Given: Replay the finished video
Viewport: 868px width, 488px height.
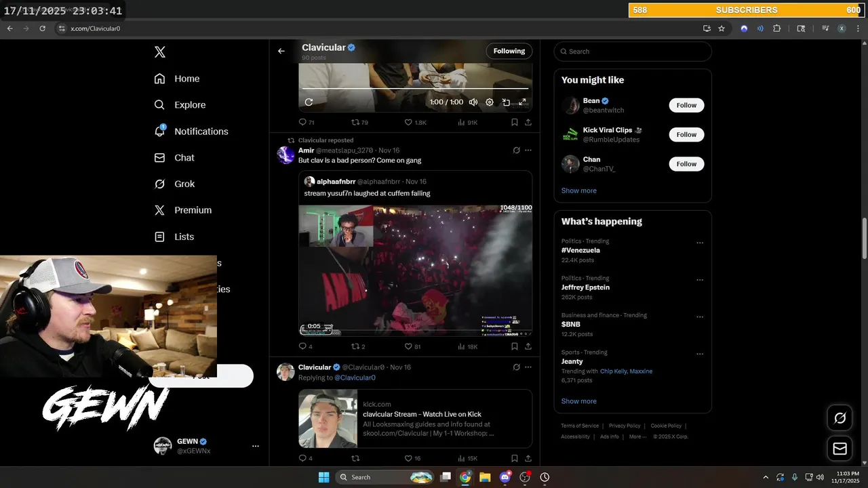Looking at the screenshot, I should point(309,102).
